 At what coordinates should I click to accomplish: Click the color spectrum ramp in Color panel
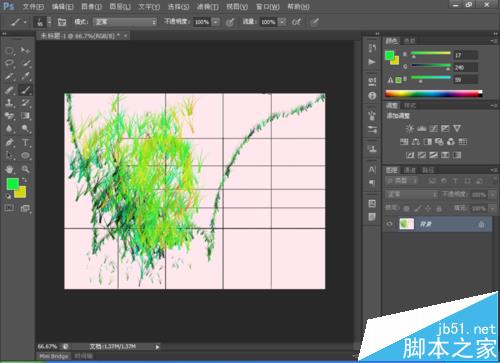pyautogui.click(x=434, y=94)
